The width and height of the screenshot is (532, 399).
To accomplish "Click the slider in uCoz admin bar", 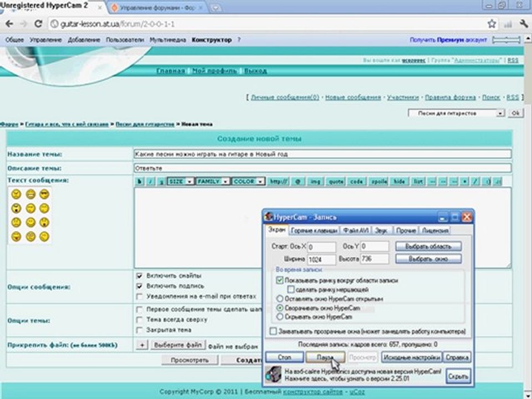I will point(506,40).
